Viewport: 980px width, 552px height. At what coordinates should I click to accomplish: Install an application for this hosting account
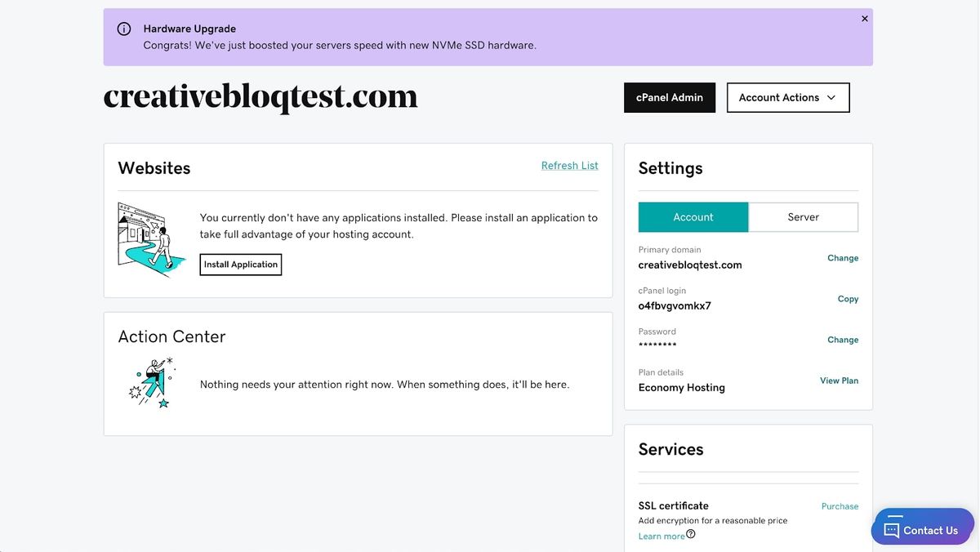pos(240,264)
